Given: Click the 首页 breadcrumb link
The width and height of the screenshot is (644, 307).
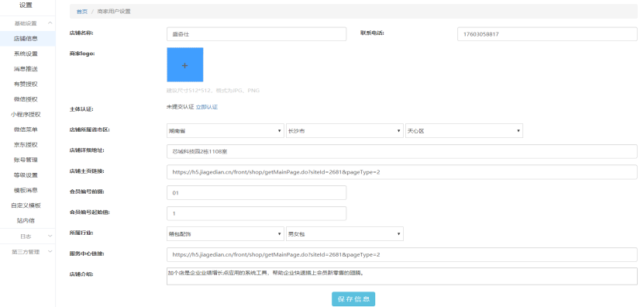Looking at the screenshot, I should [82, 12].
